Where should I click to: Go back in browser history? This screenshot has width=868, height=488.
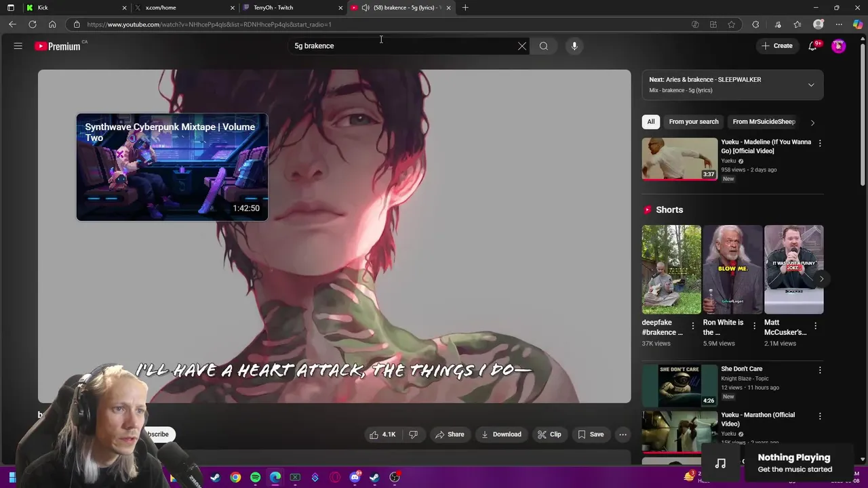tap(12, 24)
